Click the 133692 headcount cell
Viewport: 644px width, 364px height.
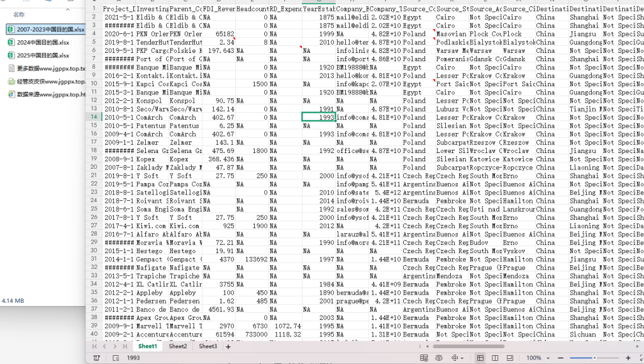252,259
